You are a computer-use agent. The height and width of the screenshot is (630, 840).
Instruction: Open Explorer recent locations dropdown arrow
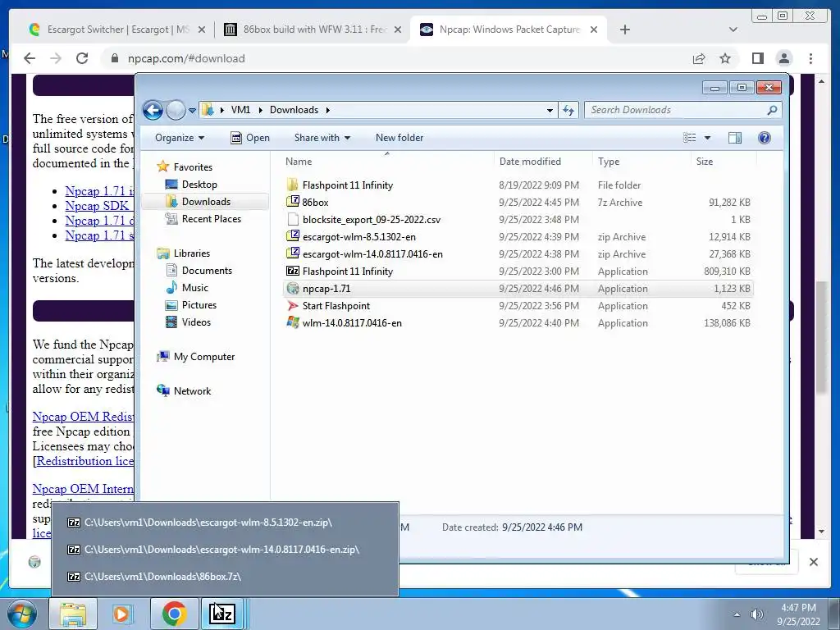click(x=192, y=111)
